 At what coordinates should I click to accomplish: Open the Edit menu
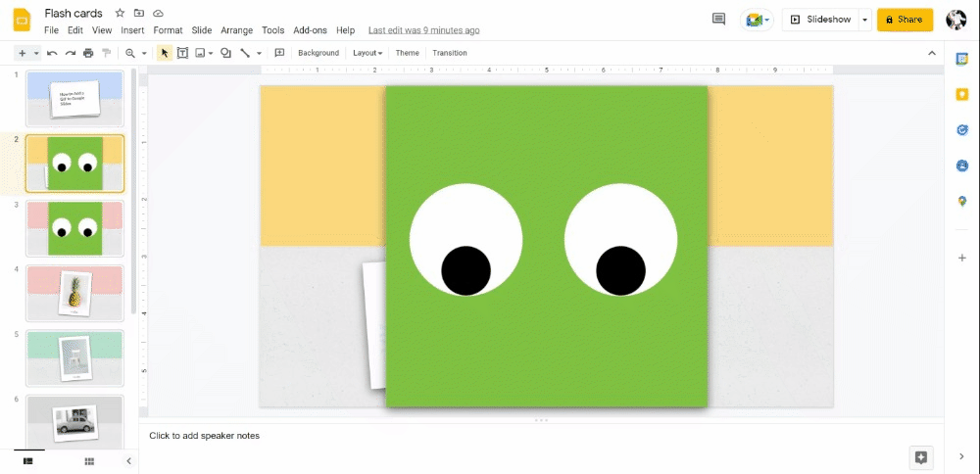75,30
